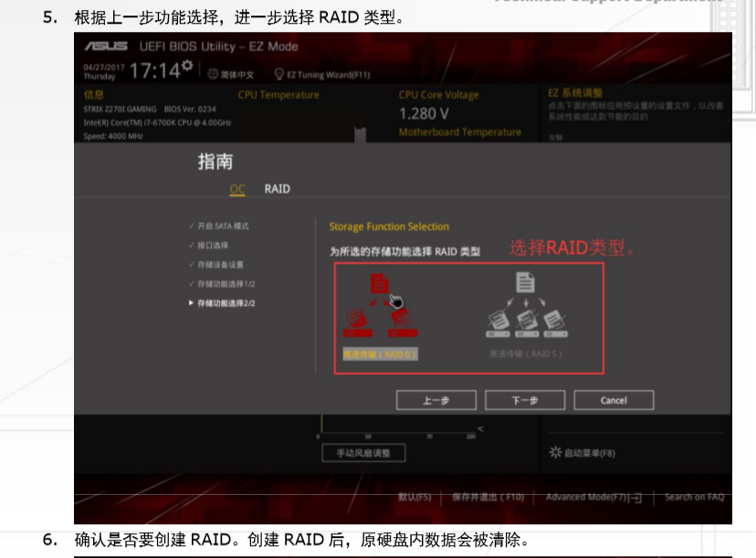Click the Motherboard Temperature label

point(460,132)
